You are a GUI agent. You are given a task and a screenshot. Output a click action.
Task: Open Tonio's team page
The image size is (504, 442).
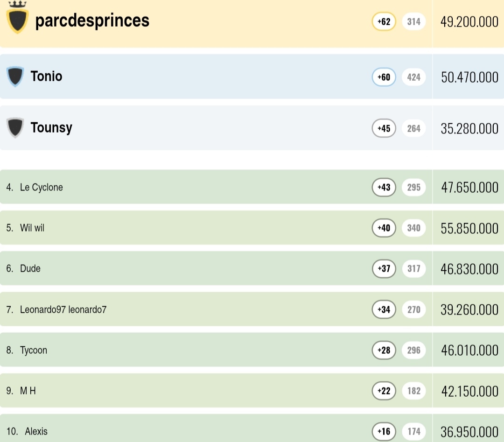(x=46, y=76)
